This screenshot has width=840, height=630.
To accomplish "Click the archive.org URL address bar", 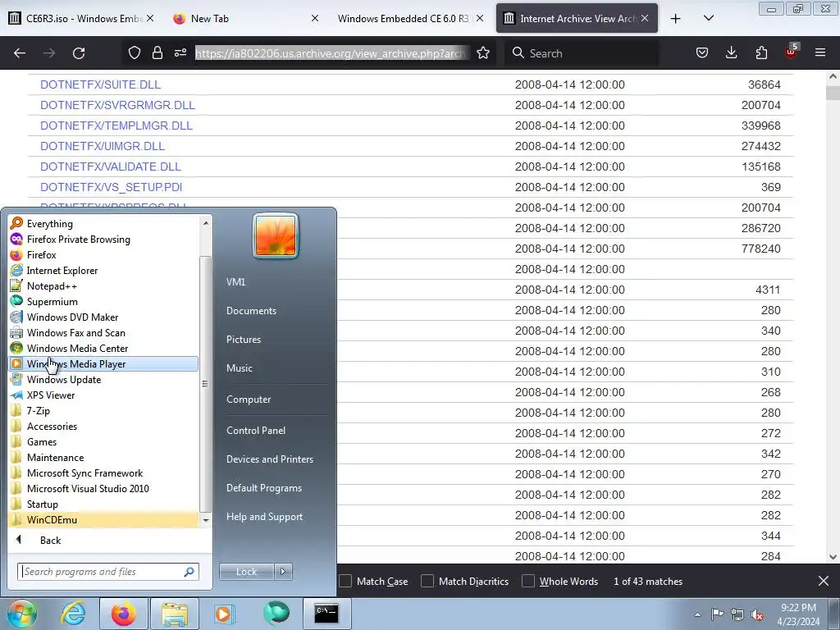I will [x=331, y=53].
